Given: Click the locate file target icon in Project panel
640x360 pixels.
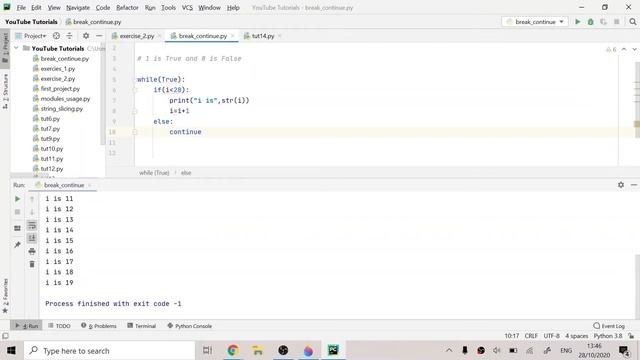Looking at the screenshot, I should click(x=56, y=36).
